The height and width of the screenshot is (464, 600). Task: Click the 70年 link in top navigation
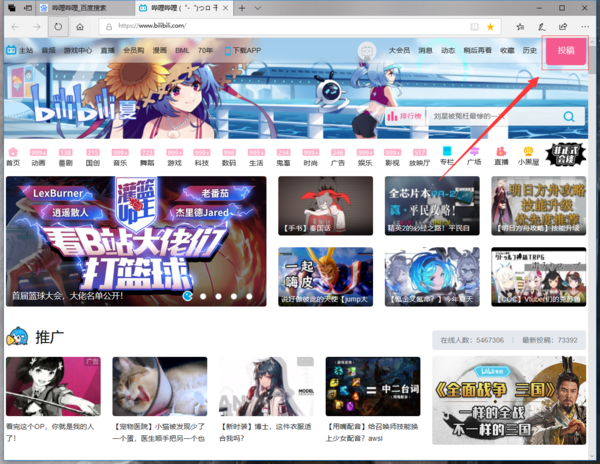205,50
